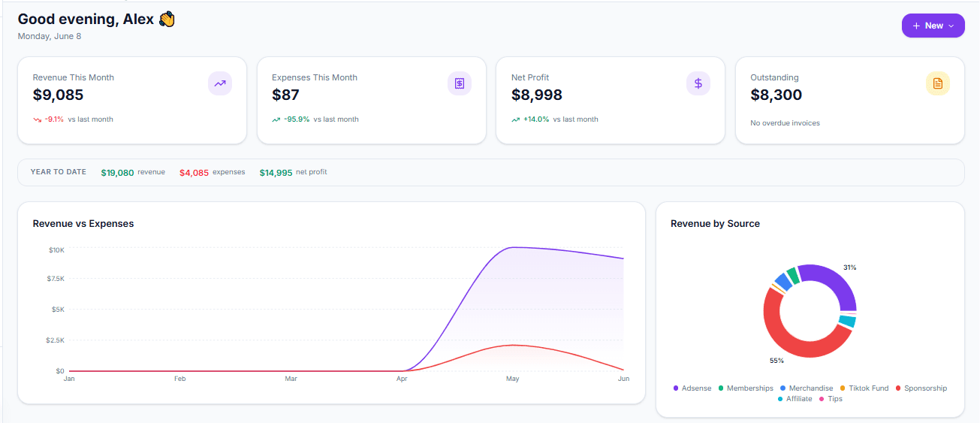Viewport: 980px width, 423px height.
Task: Click the waving hand emoji in greeting
Action: pyautogui.click(x=167, y=20)
